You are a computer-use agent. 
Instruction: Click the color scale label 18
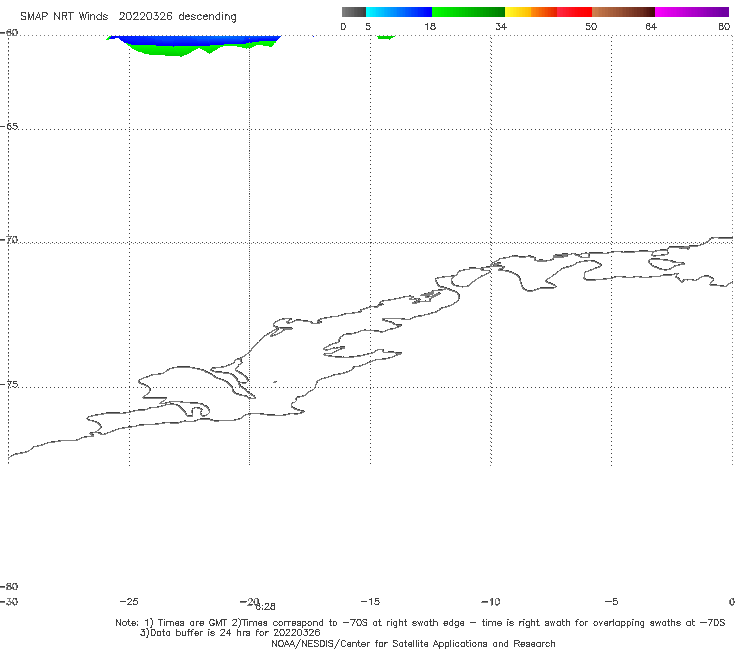(x=429, y=26)
